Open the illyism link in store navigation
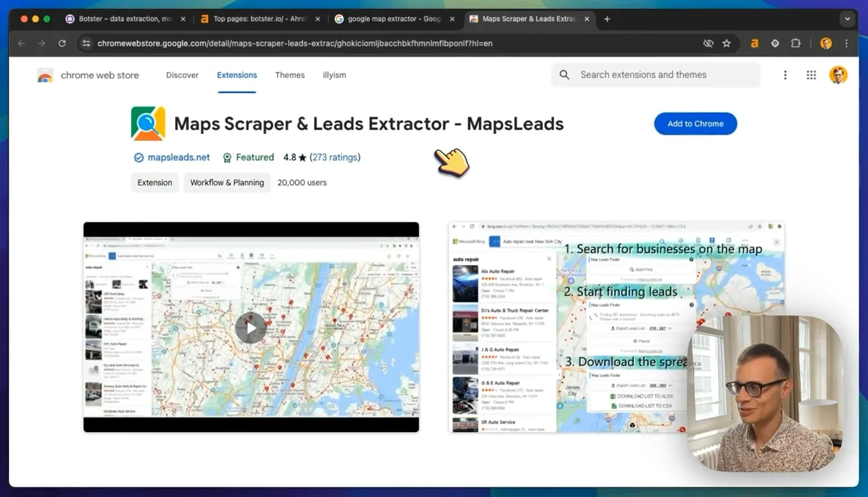Viewport: 868px width, 497px height. 334,75
